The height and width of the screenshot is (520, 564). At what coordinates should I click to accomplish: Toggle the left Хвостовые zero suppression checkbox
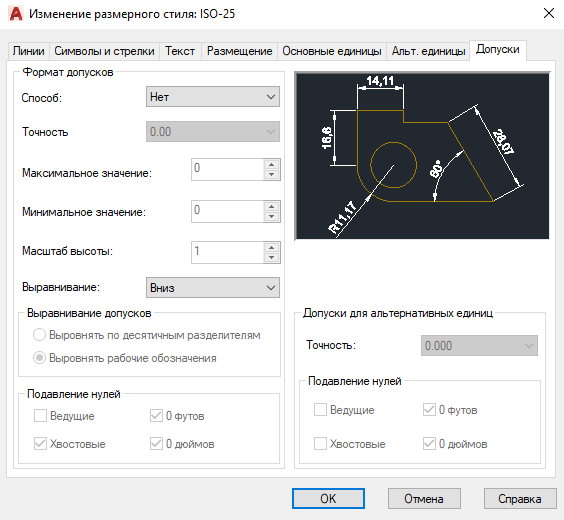pyautogui.click(x=40, y=444)
